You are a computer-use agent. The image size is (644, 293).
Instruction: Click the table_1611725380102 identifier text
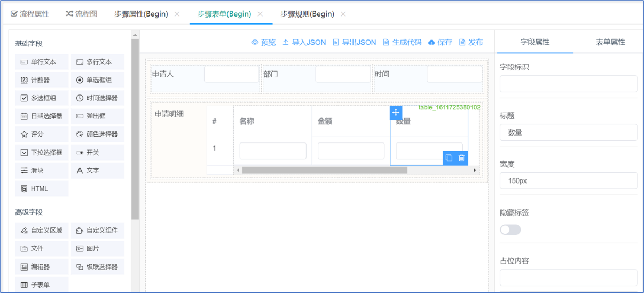click(x=449, y=107)
